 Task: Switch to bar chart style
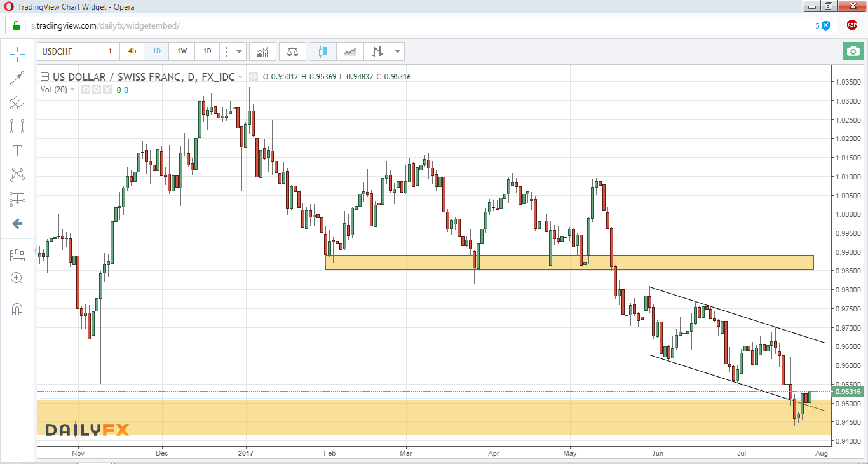pyautogui.click(x=377, y=51)
